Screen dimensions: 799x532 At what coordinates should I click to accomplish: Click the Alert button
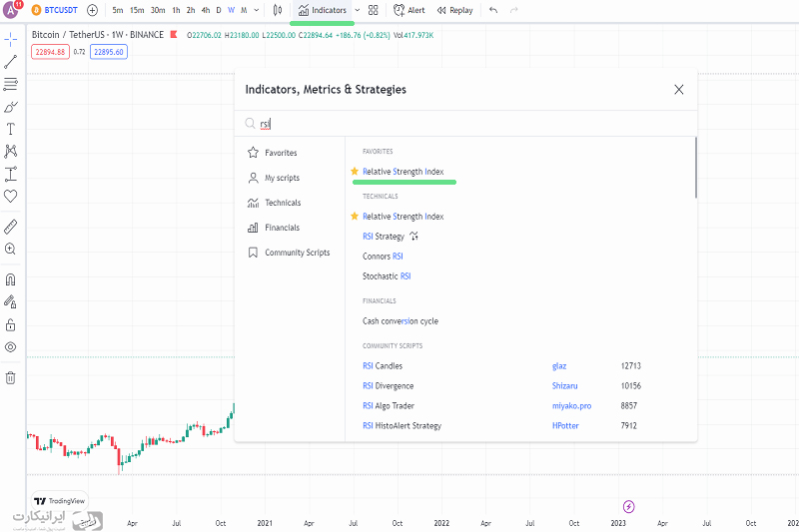tap(409, 10)
